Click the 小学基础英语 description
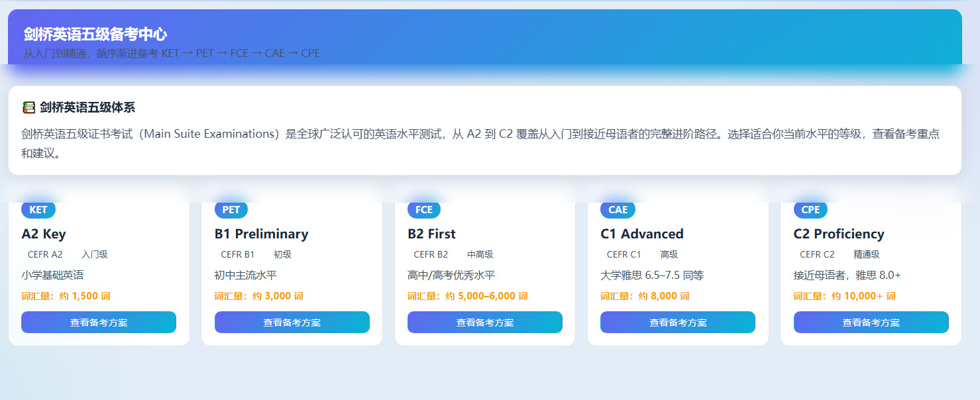The width and height of the screenshot is (980, 400). (52, 275)
